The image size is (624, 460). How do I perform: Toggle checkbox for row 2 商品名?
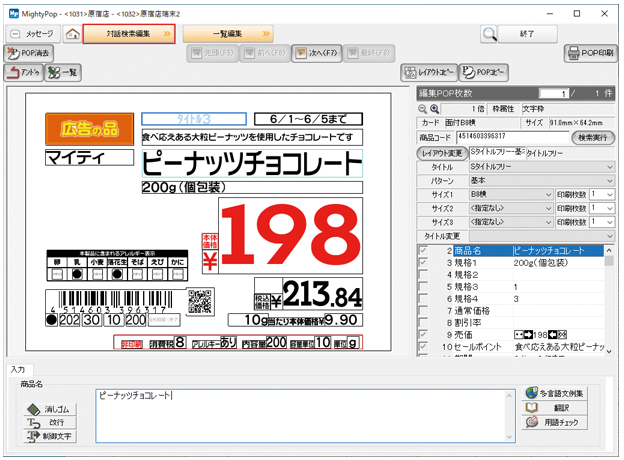(x=424, y=250)
